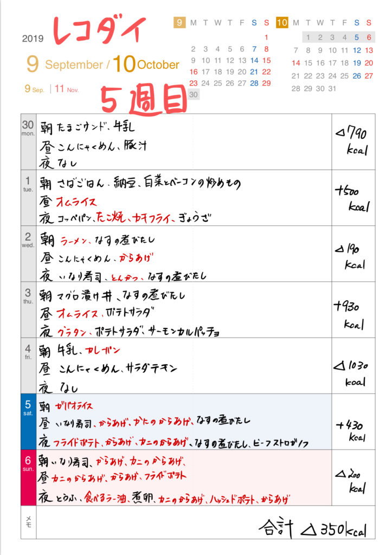Image resolution: width=392 pixels, height=555 pixels.
Task: Click Sunday's lunch line starting 'カニのからあげ'
Action: [x=119, y=477]
